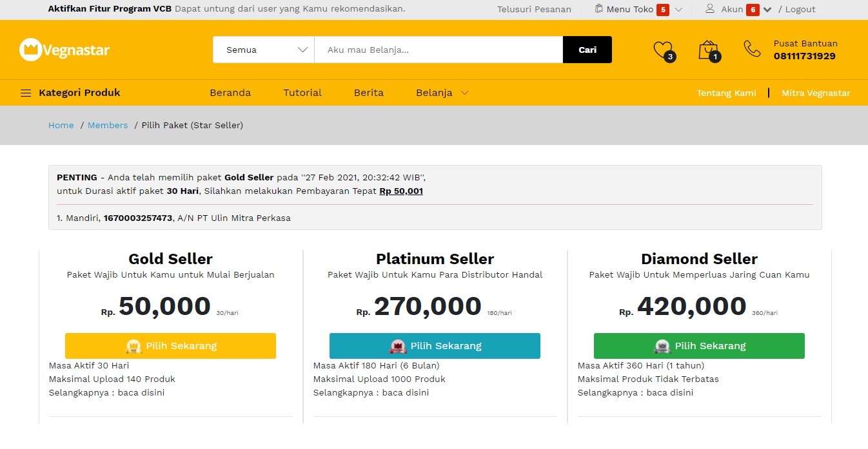Go to the Beranda menu item
This screenshot has width=868, height=449.
[230, 93]
